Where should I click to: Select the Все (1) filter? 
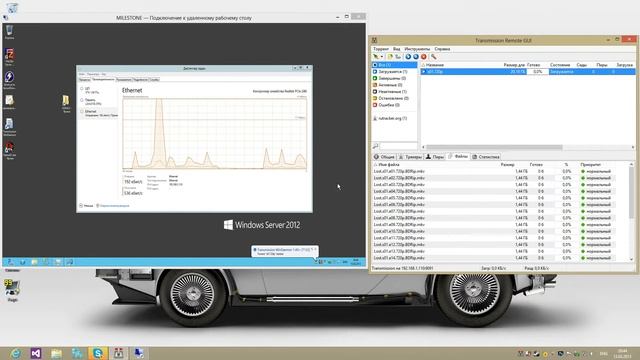coord(394,65)
